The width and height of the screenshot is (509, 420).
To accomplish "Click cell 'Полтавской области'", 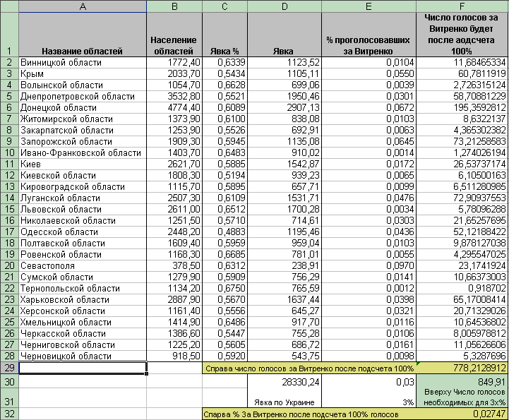I will [83, 243].
